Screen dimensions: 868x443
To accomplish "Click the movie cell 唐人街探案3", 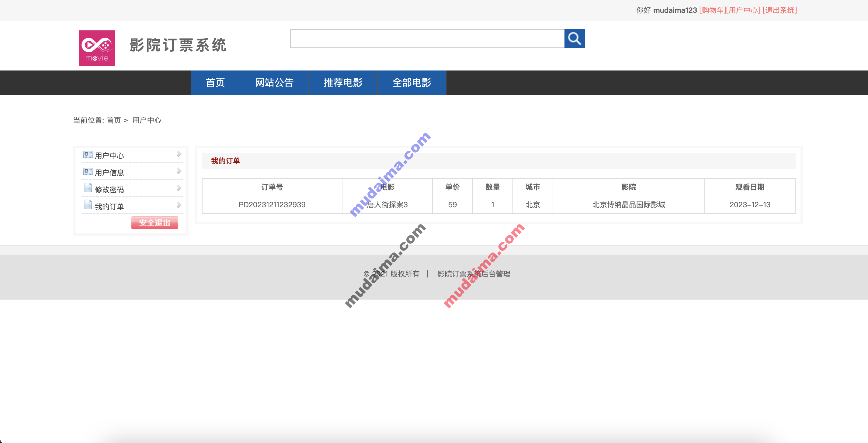I will coord(387,205).
